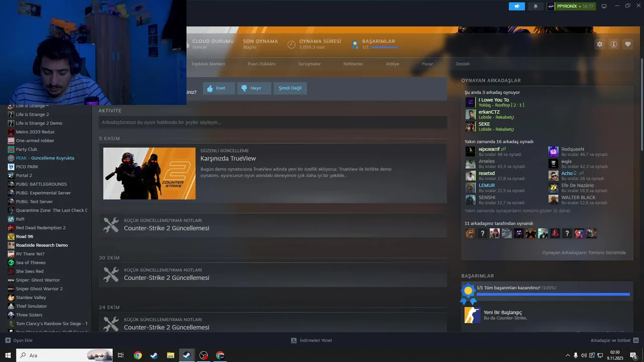Open the Puan Dükkânı tab
The width and height of the screenshot is (644, 362).
pyautogui.click(x=262, y=64)
